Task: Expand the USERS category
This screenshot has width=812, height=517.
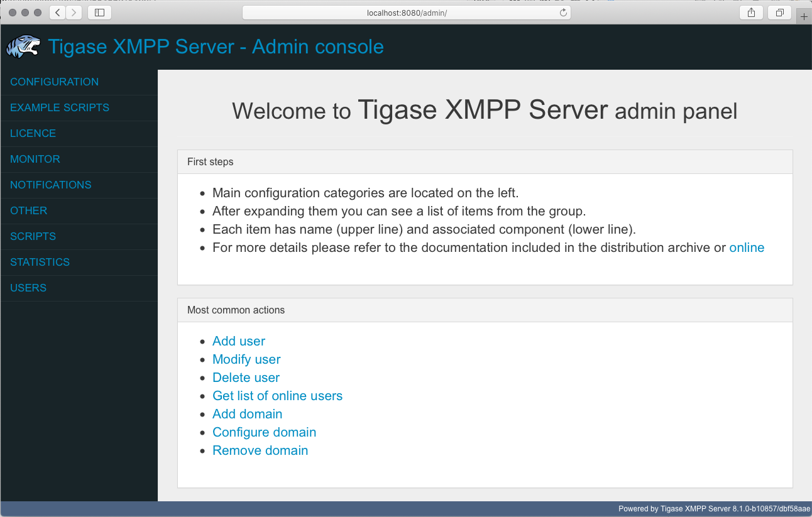Action: click(x=79, y=288)
